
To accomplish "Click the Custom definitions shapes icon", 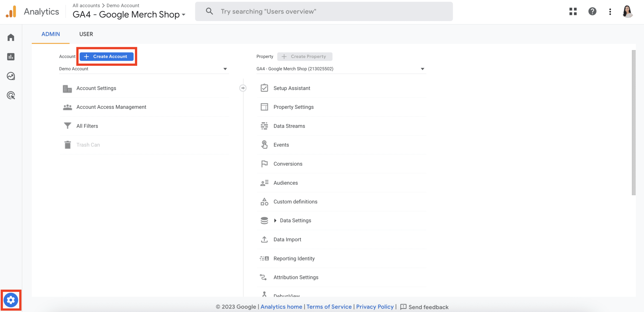I will point(264,202).
